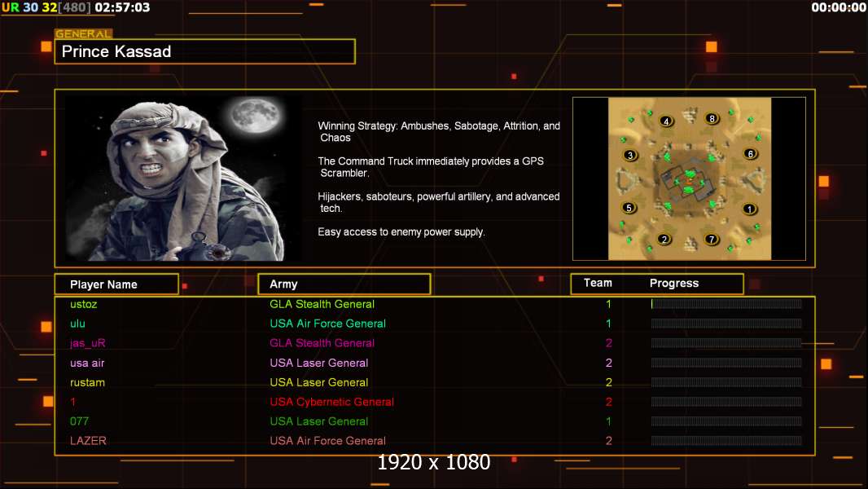Click Easy access to enemy power supply

tap(401, 232)
